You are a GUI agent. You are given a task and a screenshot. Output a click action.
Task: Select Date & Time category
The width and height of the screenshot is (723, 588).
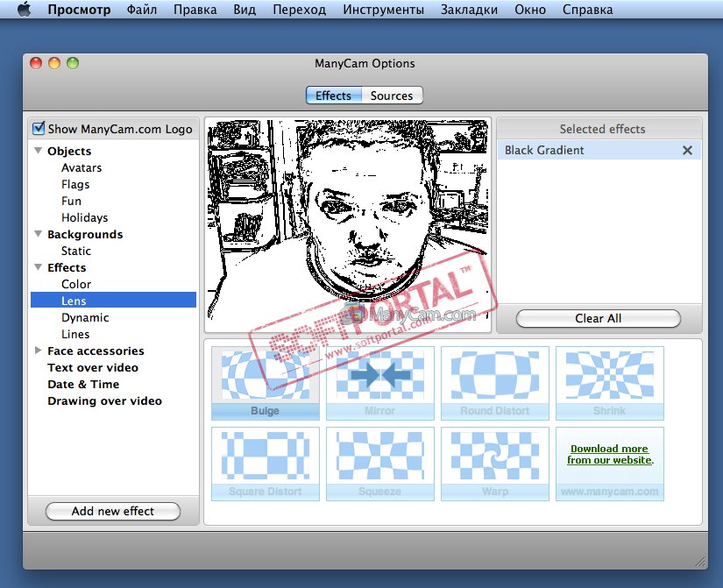tap(83, 384)
